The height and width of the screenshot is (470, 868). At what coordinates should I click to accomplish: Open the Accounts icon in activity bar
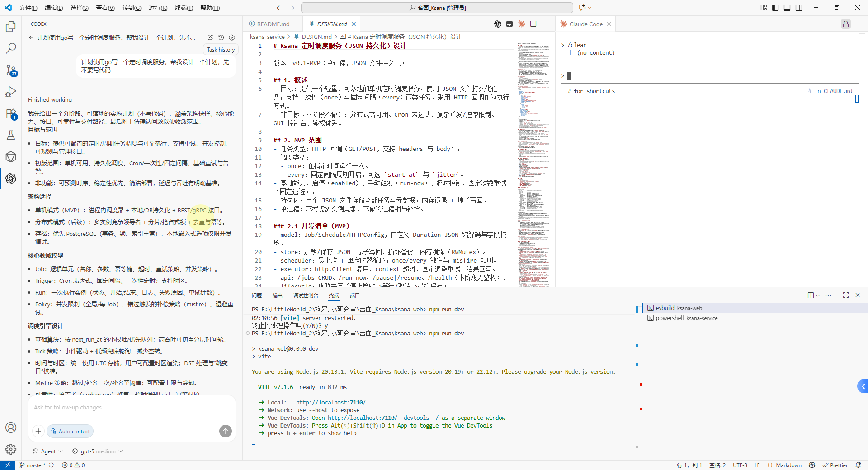pyautogui.click(x=11, y=428)
